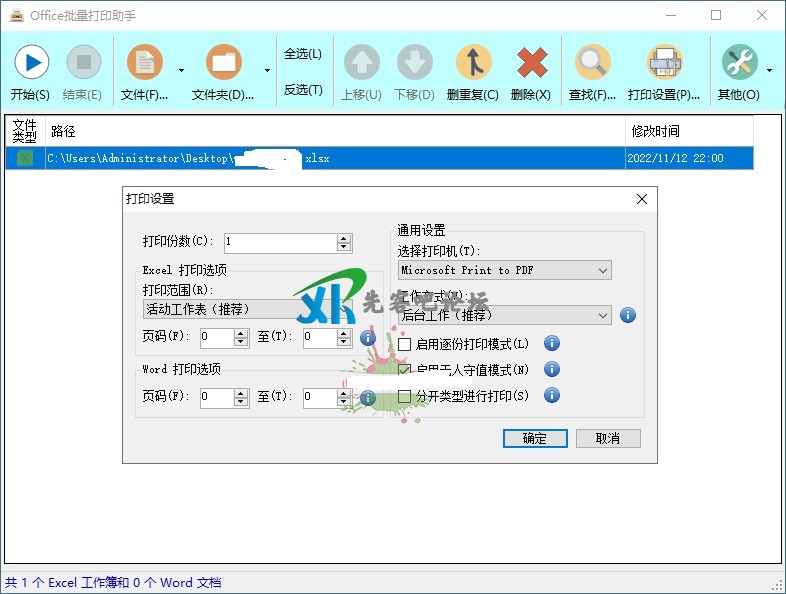The image size is (786, 594).
Task: Click the Add Folder (文件夹) icon
Action: click(224, 63)
